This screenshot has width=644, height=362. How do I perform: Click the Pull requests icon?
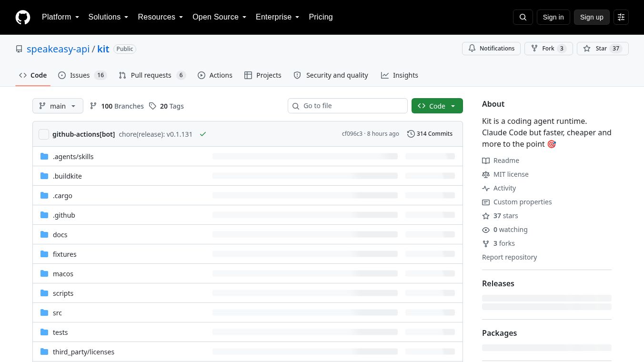(x=122, y=75)
